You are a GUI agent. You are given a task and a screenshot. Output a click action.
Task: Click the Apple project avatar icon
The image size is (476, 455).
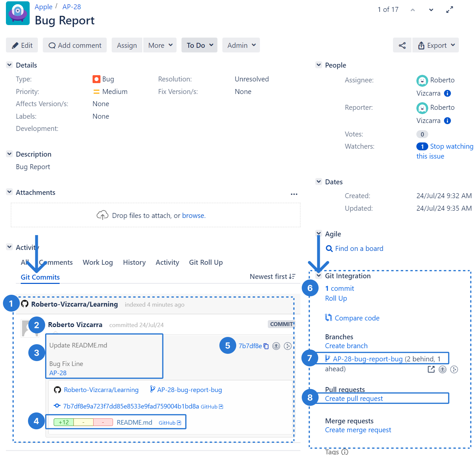click(18, 13)
